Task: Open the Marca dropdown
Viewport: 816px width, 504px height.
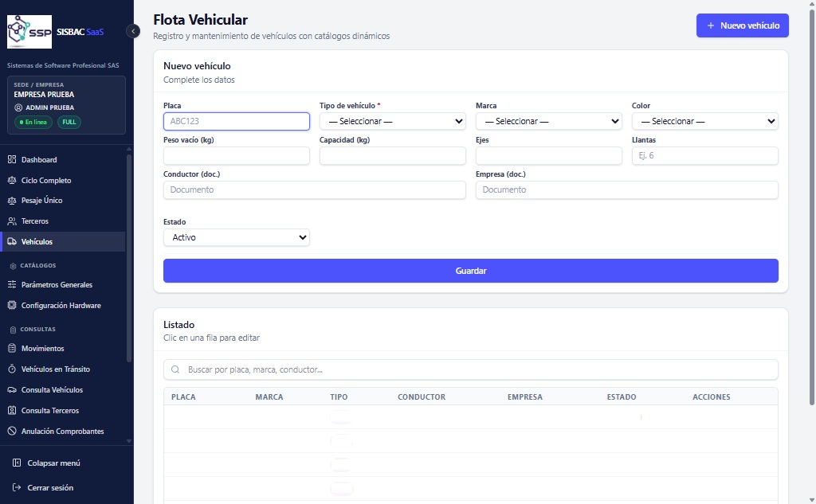Action: tap(549, 121)
